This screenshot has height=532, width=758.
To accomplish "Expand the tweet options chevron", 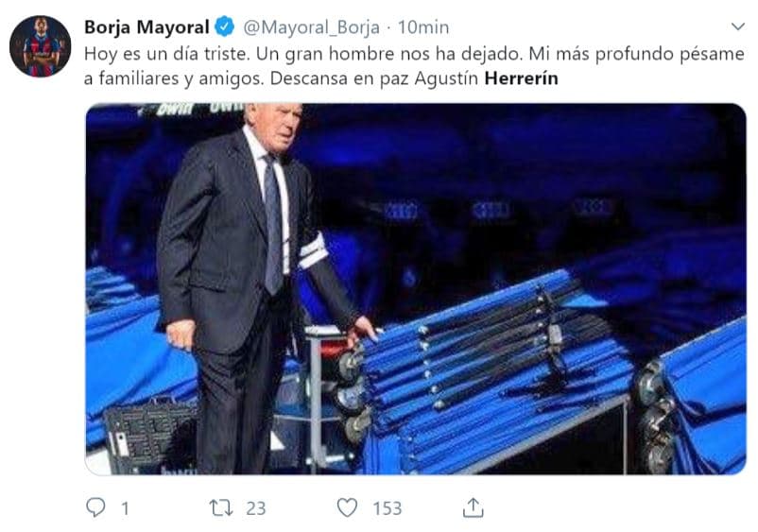I will tap(738, 26).
